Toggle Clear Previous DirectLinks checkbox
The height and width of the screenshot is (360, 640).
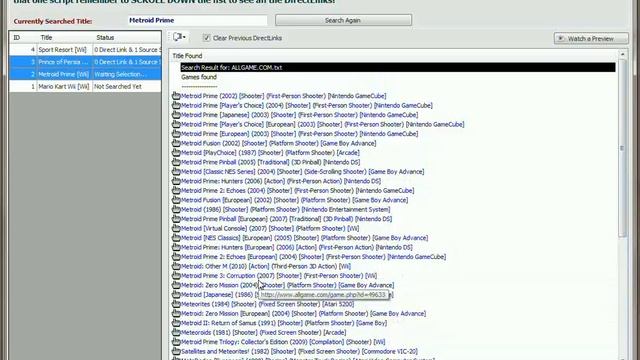point(207,38)
